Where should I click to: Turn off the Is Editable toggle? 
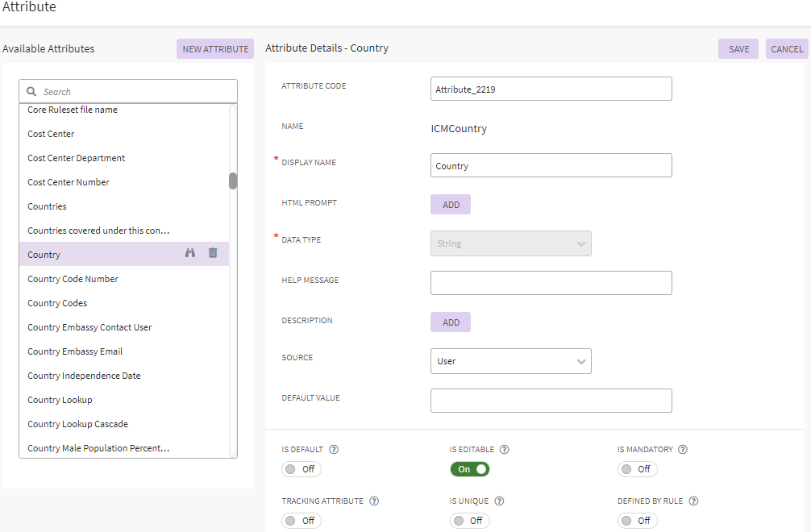[x=470, y=469]
